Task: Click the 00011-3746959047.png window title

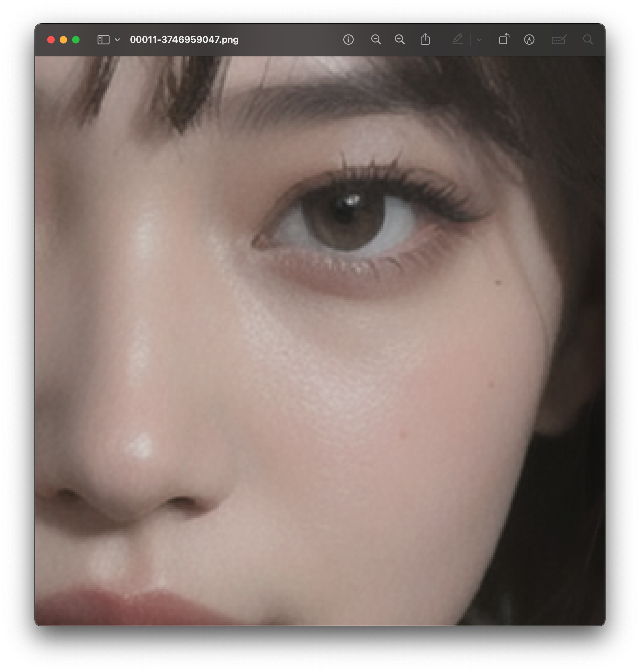Action: 184,39
